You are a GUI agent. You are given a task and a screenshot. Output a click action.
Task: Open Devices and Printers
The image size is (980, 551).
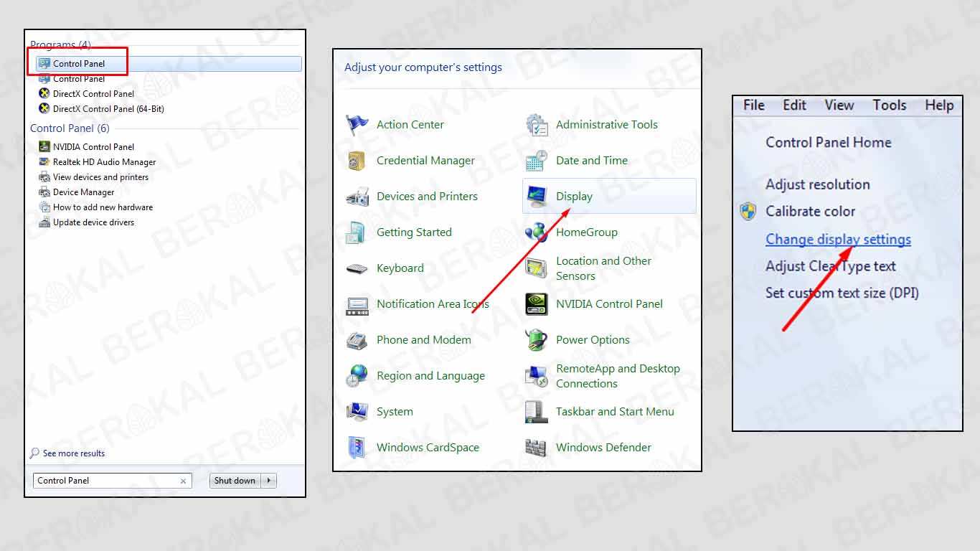(427, 196)
